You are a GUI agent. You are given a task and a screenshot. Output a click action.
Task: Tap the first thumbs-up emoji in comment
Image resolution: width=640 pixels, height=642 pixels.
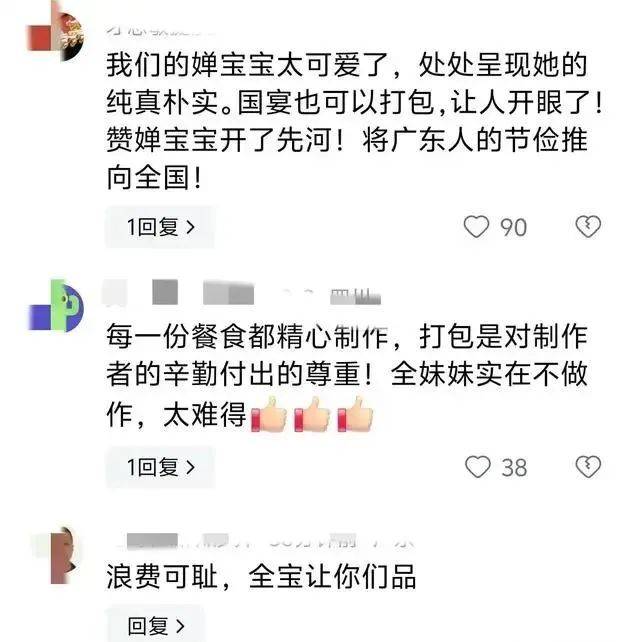tap(269, 414)
